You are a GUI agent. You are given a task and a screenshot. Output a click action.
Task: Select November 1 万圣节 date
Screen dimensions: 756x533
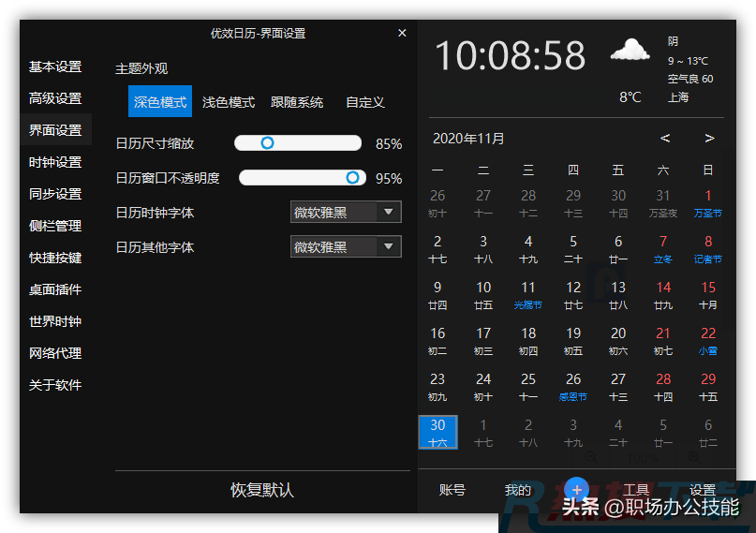pyautogui.click(x=708, y=203)
